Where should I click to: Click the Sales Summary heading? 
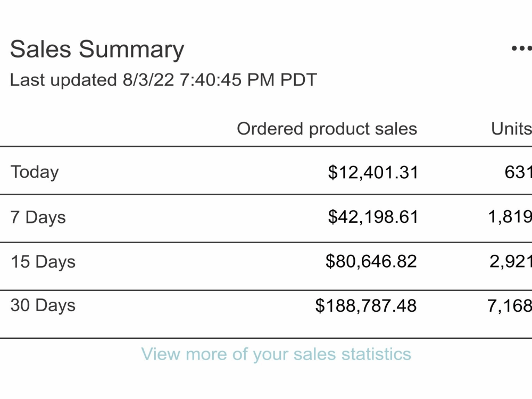[x=97, y=50]
